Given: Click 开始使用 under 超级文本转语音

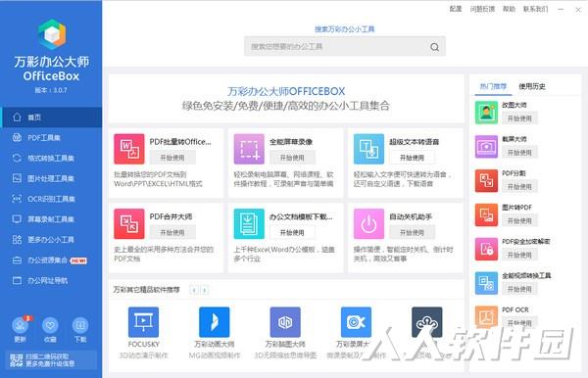Looking at the screenshot, I should (x=412, y=158).
